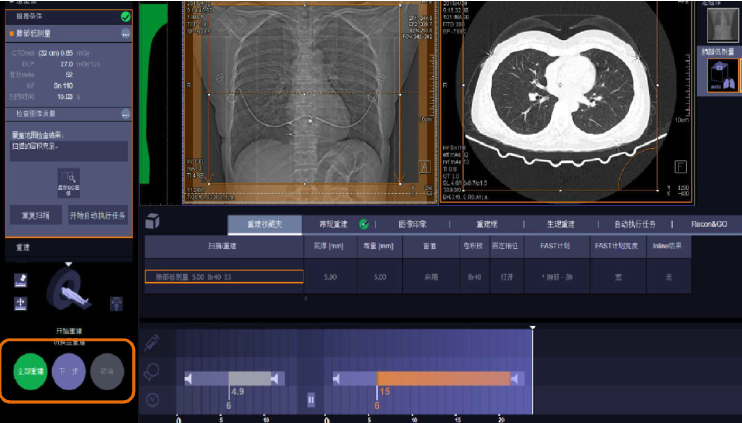Image resolution: width=742 pixels, height=423 pixels.
Task: Click the 3D cube icon left of the tabs
Action: (x=152, y=221)
